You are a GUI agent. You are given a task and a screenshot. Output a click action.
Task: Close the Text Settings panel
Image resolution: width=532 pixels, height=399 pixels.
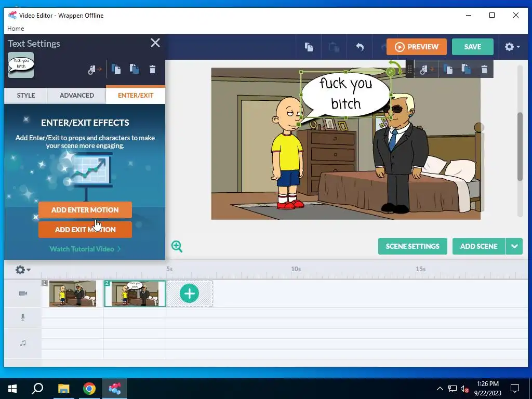[x=155, y=43]
